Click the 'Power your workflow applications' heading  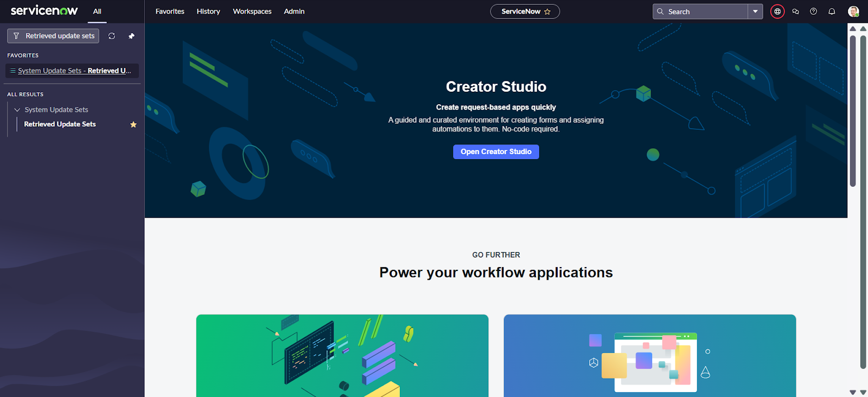coord(496,273)
